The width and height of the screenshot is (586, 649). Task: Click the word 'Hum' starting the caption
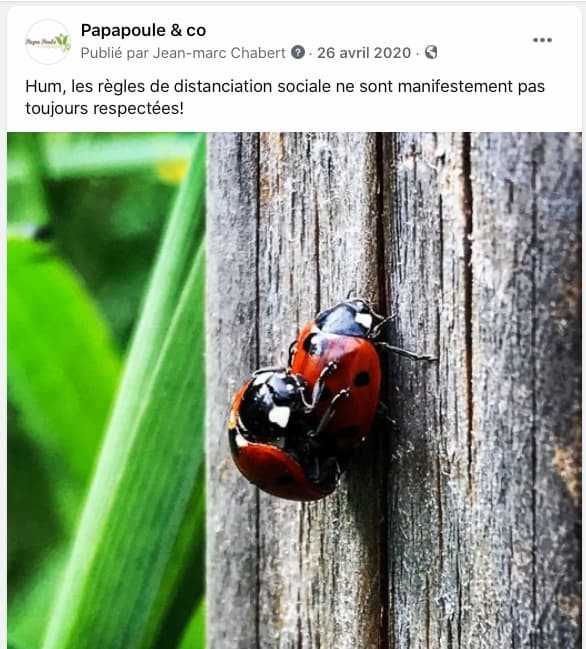pos(44,87)
